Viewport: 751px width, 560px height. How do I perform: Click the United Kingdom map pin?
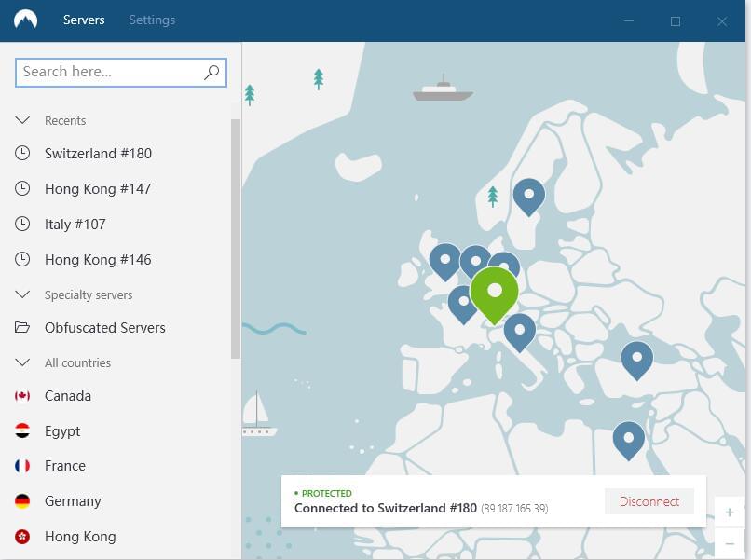tap(445, 262)
